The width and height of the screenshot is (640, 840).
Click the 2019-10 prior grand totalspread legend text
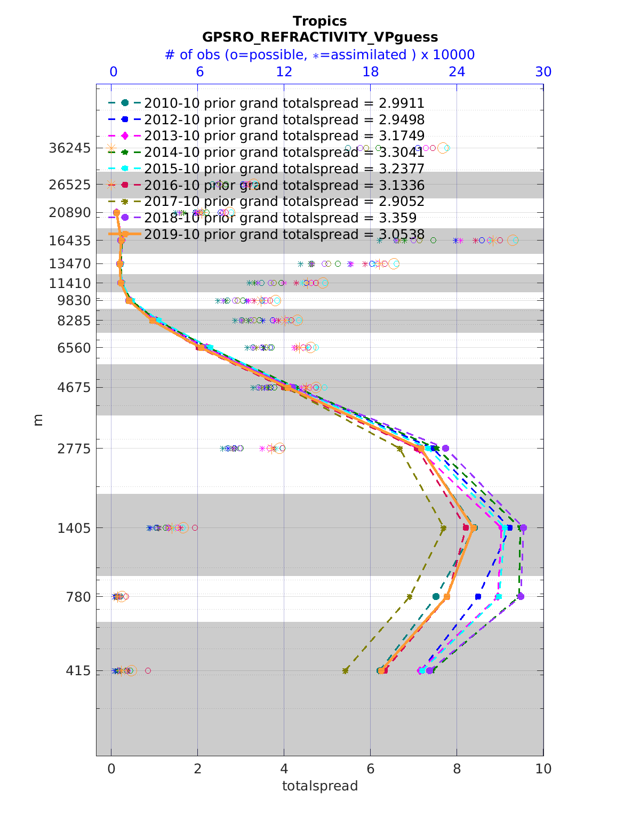click(x=284, y=235)
